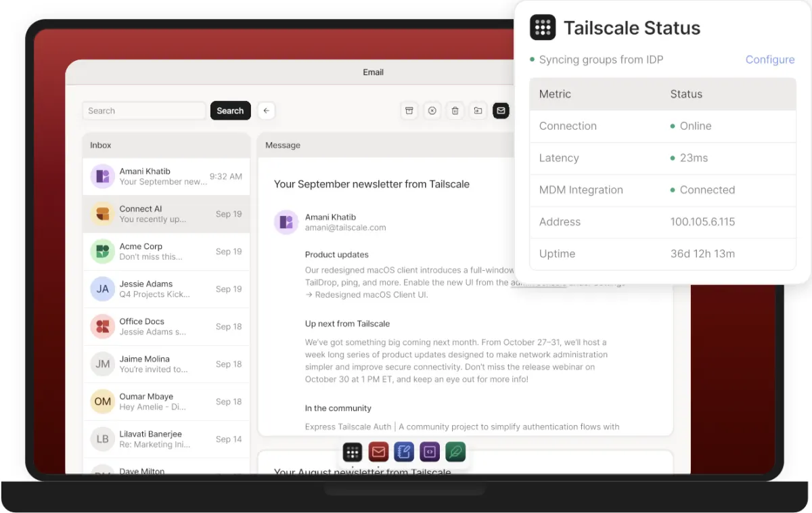The width and height of the screenshot is (812, 513).
Task: Click the Inbox panel header
Action: [166, 146]
